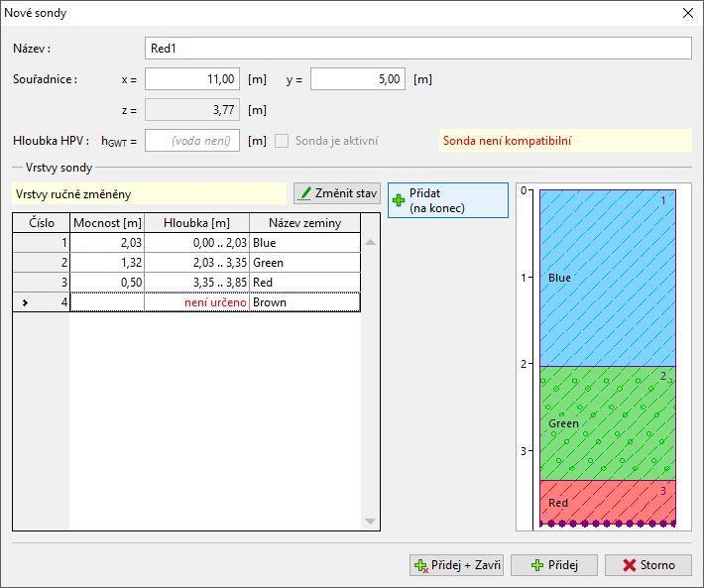Toggle the Sonda je aktivní checkbox
Screen dimensions: 704x588
tap(282, 141)
